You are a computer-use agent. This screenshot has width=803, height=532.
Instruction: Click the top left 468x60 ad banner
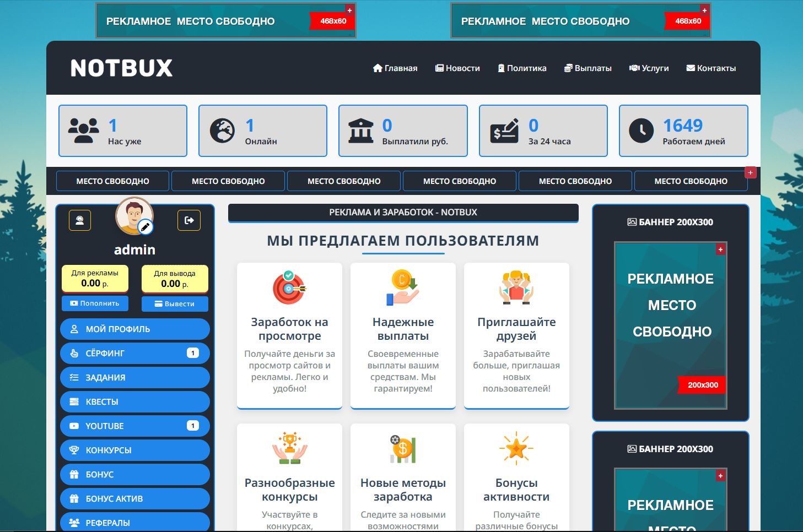[x=226, y=20]
